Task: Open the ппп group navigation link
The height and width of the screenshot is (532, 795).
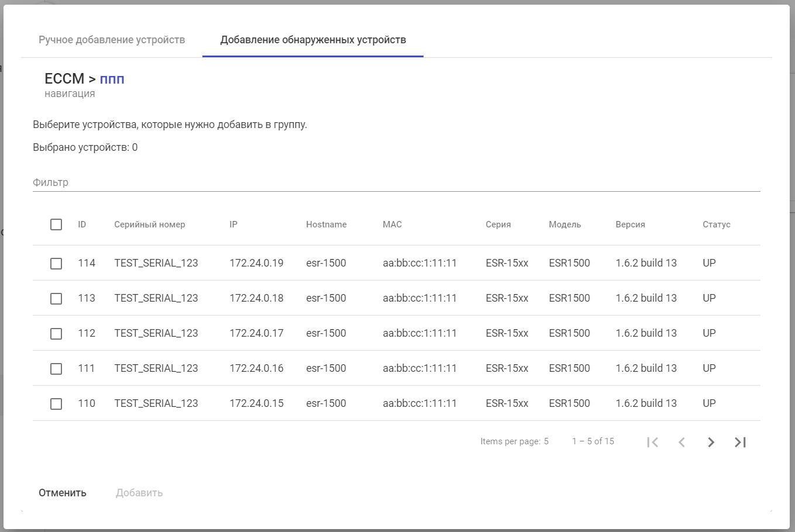Action: (x=112, y=79)
